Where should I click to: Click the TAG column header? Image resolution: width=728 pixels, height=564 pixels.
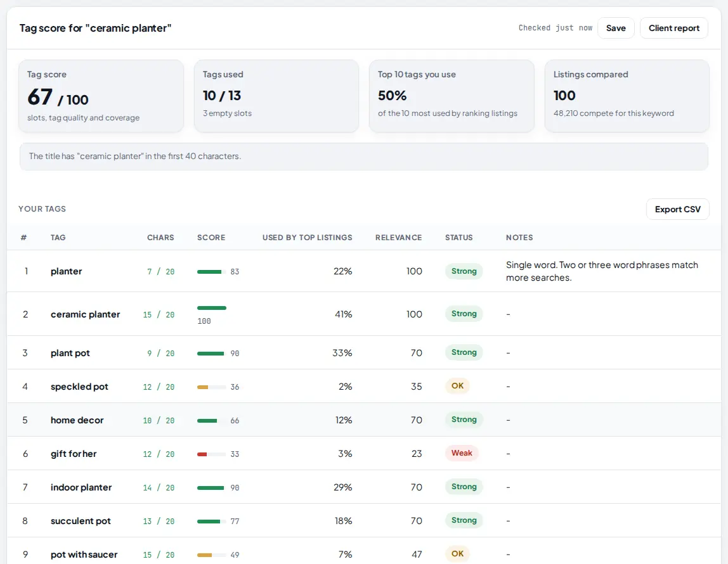58,238
